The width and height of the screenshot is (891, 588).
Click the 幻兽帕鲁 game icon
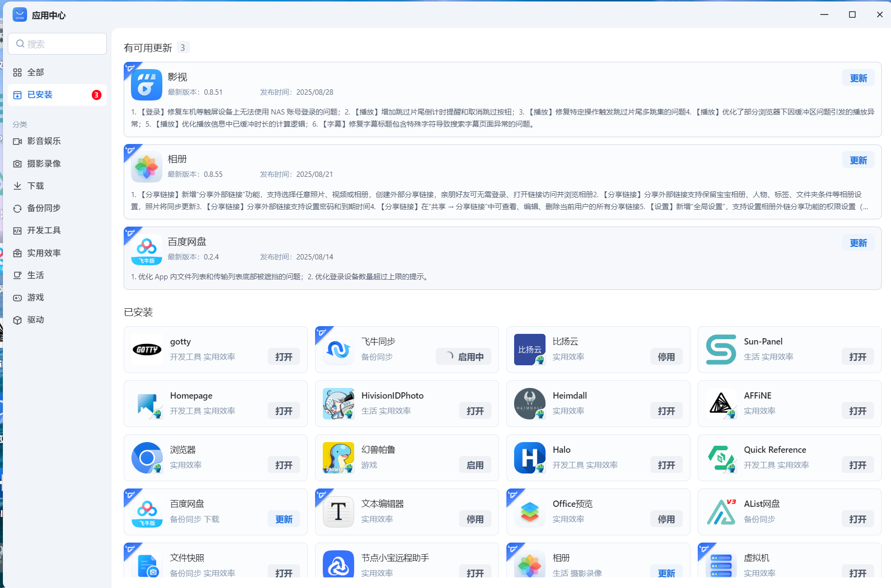point(338,458)
